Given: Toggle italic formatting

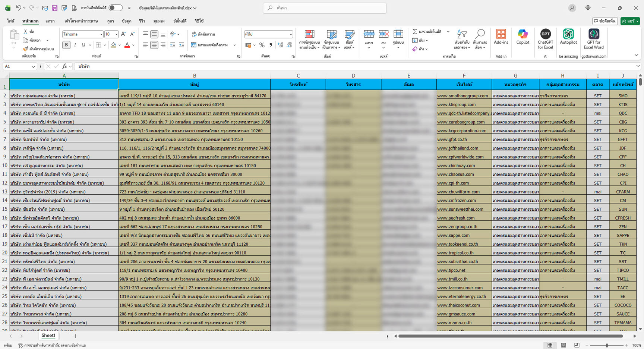Looking at the screenshot, I should pos(75,45).
